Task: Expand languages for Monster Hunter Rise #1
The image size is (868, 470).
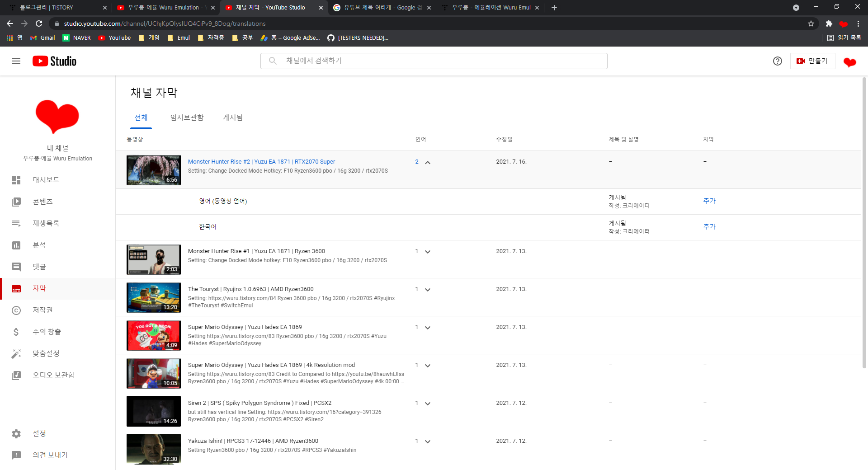Action: (428, 252)
